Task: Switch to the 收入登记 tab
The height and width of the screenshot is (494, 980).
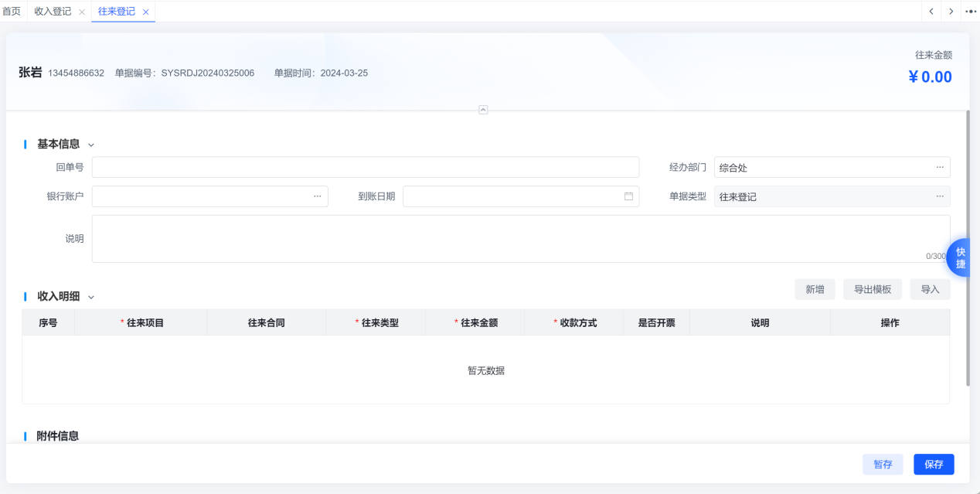Action: (53, 12)
